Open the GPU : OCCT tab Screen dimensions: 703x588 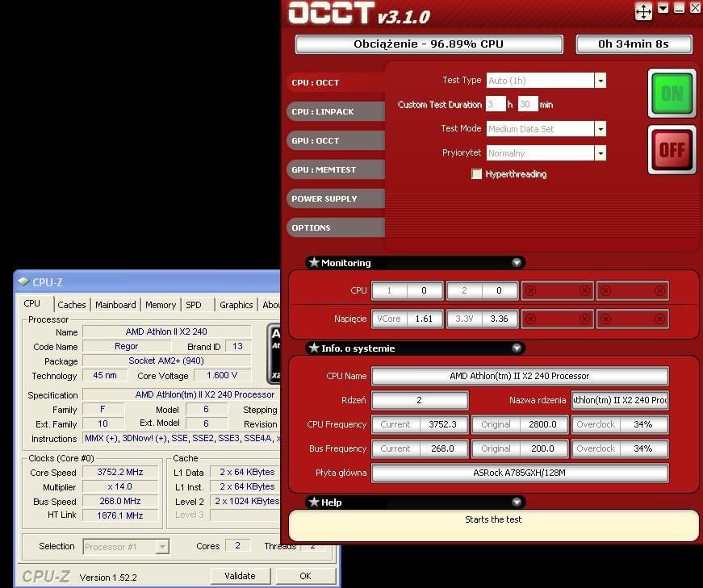pos(336,140)
